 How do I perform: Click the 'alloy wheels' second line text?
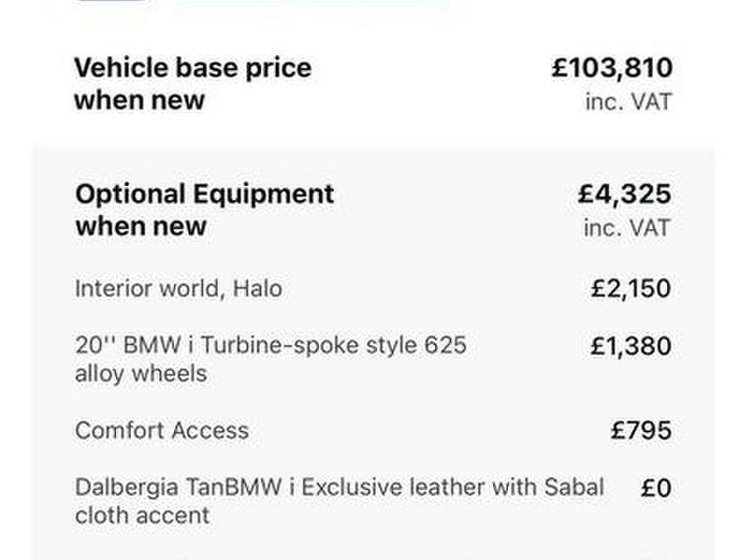[141, 374]
